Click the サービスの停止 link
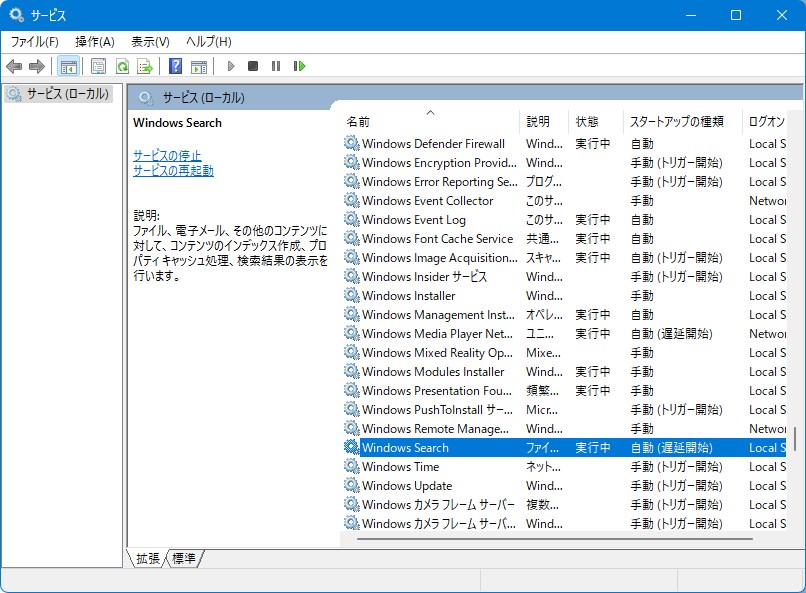The height and width of the screenshot is (593, 806). coord(167,155)
